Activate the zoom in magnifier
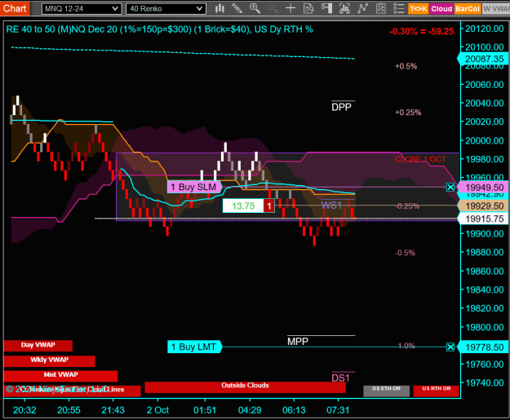The width and height of the screenshot is (510, 420). pos(255,8)
